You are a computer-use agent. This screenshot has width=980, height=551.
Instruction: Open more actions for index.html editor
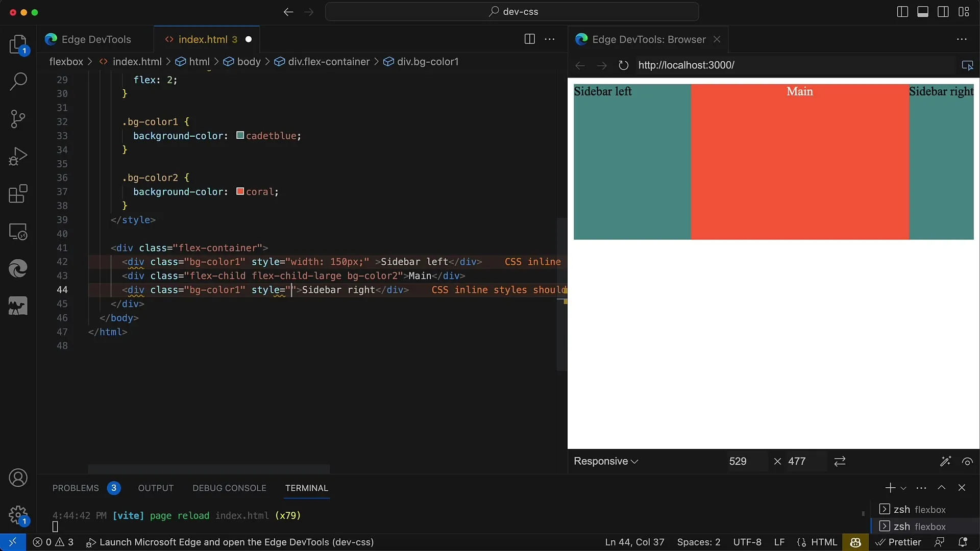click(x=550, y=39)
